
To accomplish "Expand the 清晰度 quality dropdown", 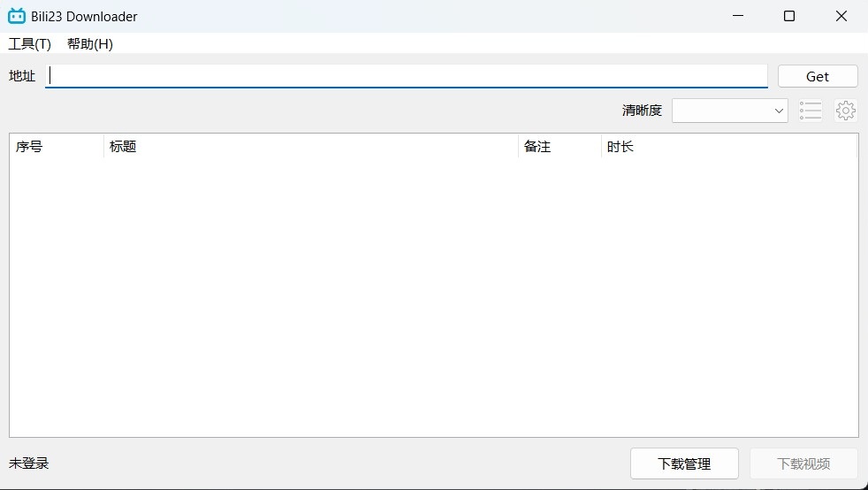I will tap(729, 111).
